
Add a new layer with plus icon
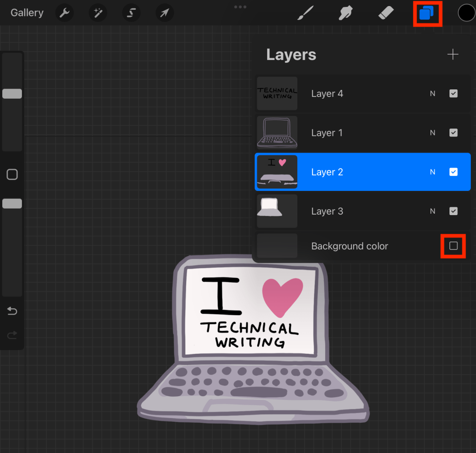click(x=453, y=55)
